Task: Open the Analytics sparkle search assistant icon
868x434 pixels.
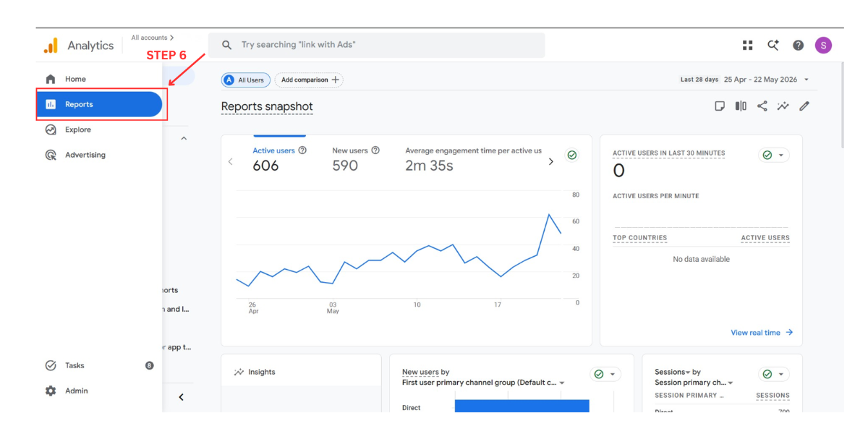Action: tap(773, 45)
